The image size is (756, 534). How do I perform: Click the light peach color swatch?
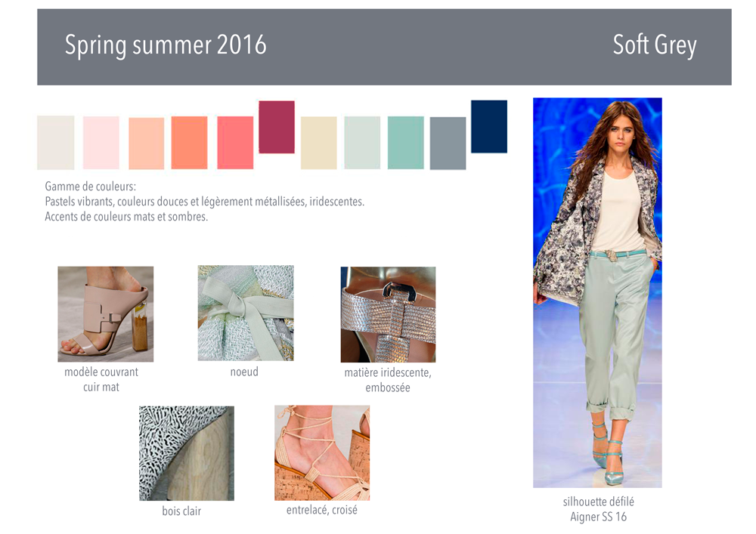pos(147,144)
